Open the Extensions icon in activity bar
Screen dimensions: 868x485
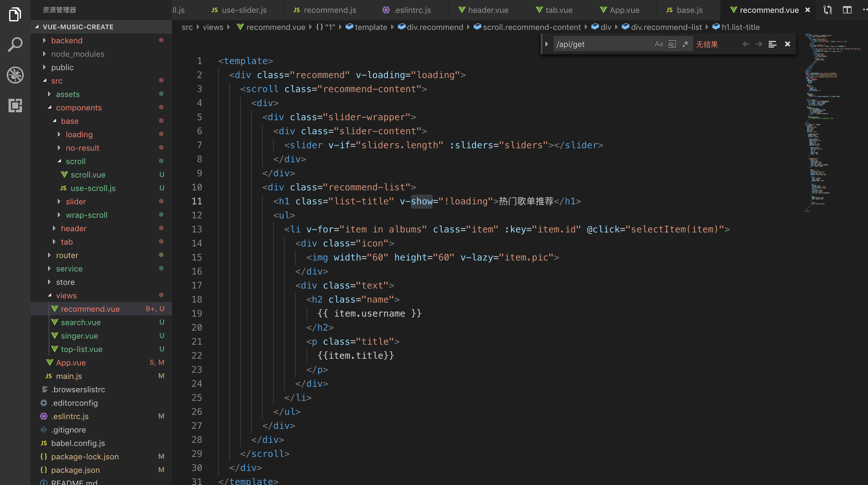coord(15,106)
